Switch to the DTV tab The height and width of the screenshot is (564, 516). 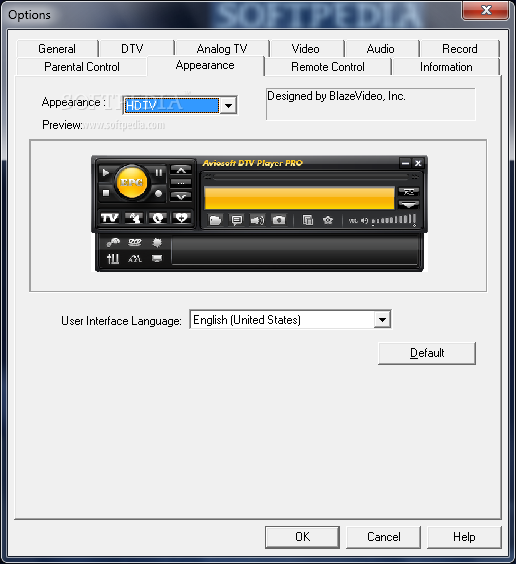[132, 49]
